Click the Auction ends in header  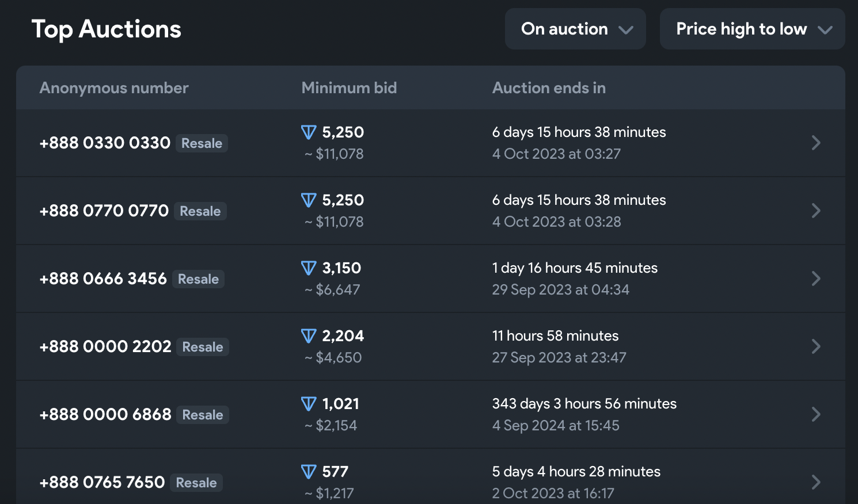[x=549, y=88]
